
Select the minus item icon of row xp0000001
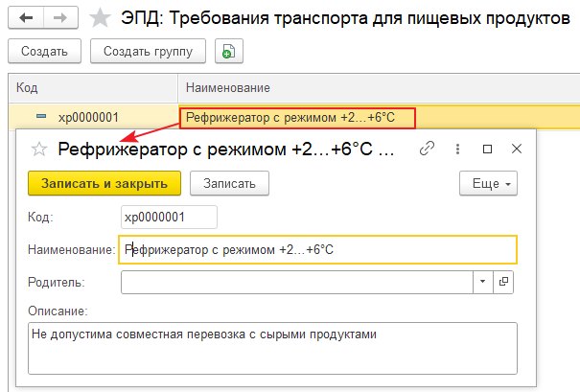(x=41, y=116)
